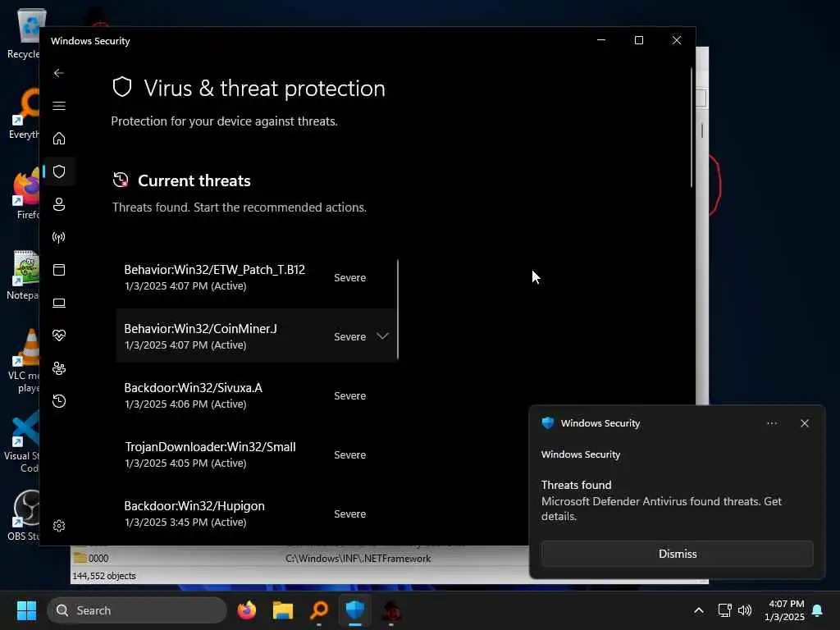The height and width of the screenshot is (630, 840).
Task: Click the Windows Security page scrollbar
Action: coord(691,127)
